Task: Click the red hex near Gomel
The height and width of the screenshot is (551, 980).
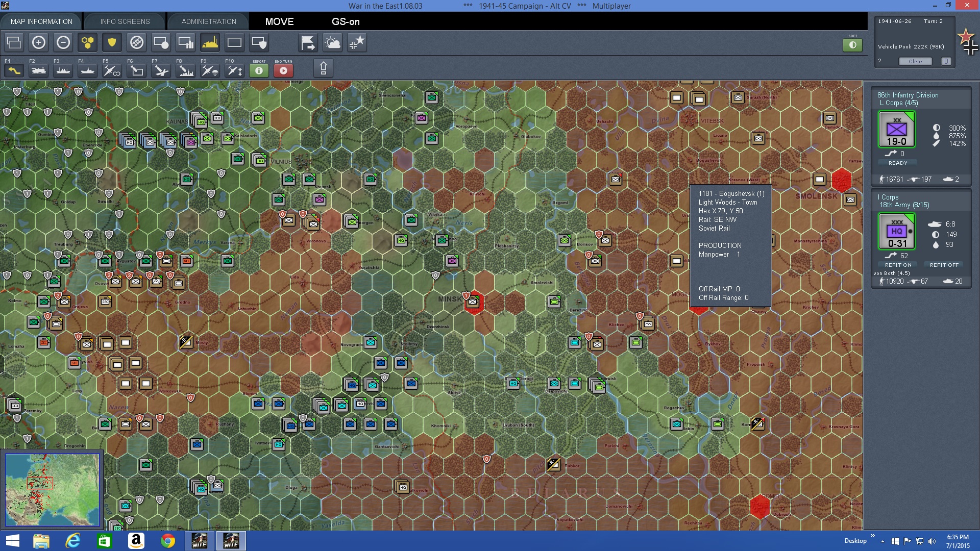Action: click(759, 506)
